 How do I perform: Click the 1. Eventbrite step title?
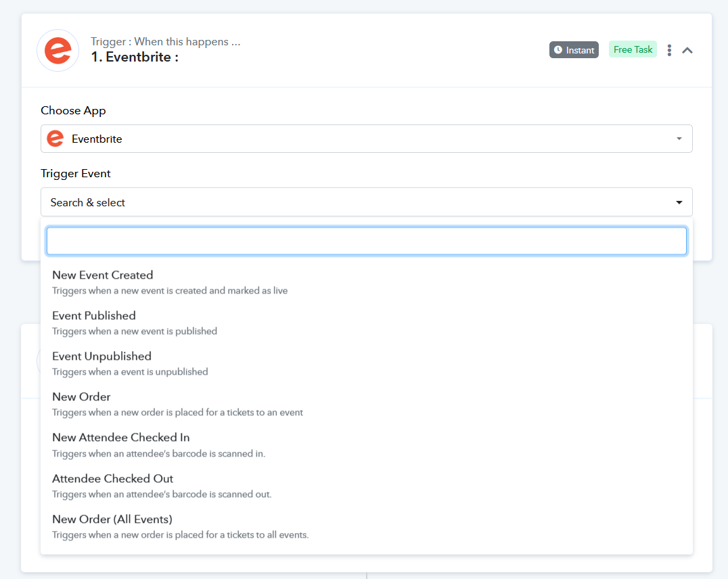coord(135,57)
